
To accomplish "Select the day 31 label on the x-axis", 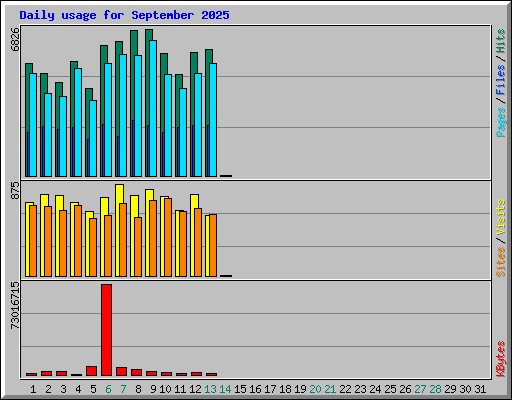I will [480, 389].
